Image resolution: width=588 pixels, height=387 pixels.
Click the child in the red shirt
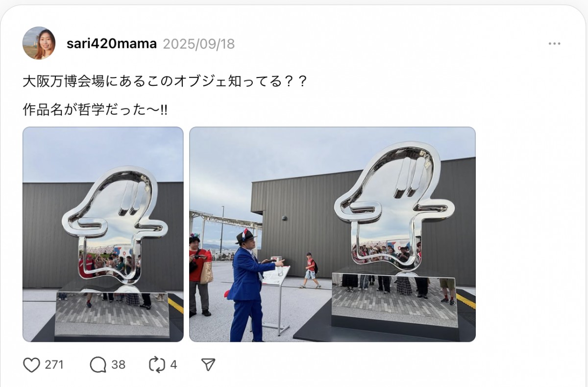tap(310, 270)
